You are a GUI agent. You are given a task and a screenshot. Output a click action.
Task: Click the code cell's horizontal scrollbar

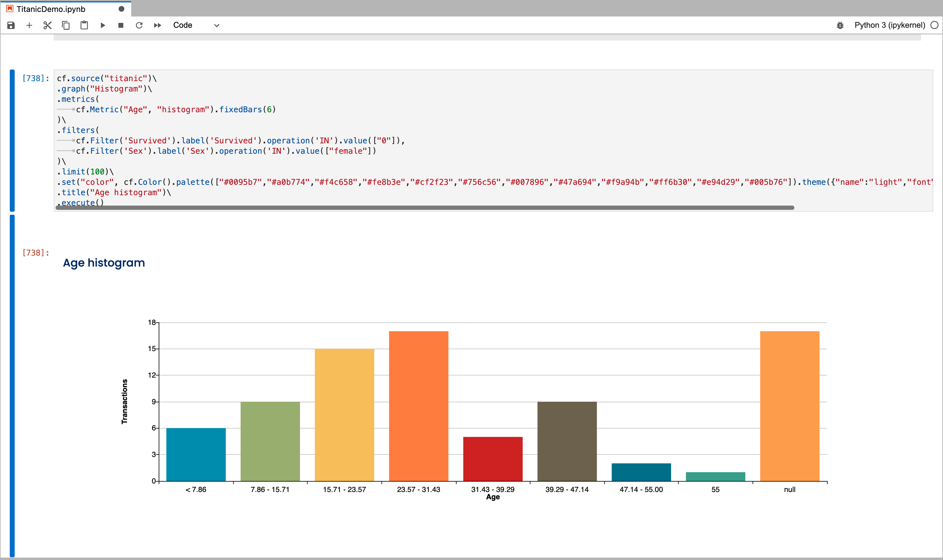tap(425, 207)
